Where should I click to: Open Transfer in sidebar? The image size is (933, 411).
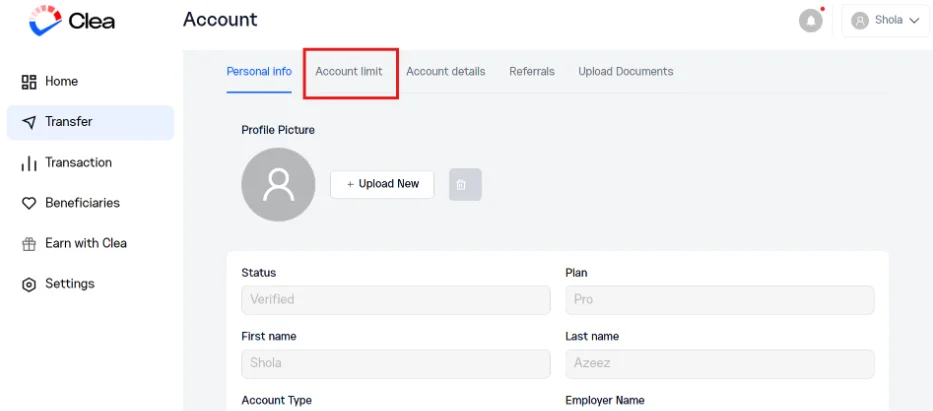90,123
